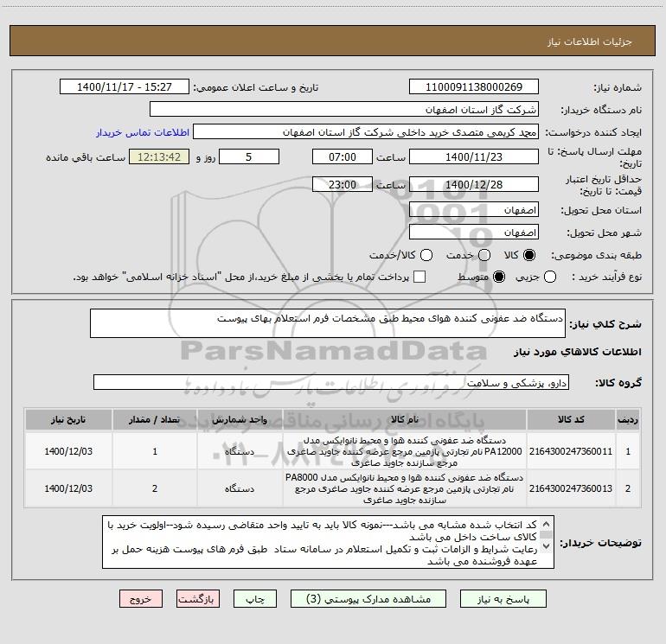Click the buyer organization name field
This screenshot has height=644, width=666.
[344, 109]
